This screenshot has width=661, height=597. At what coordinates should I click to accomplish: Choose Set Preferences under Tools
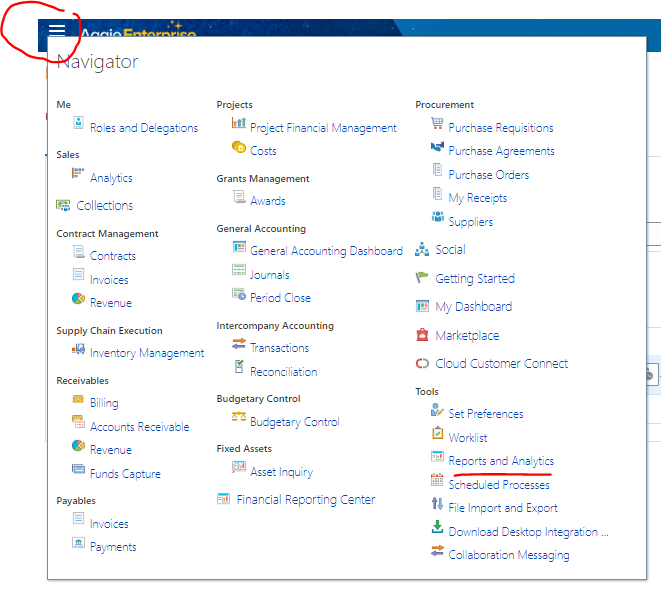click(x=485, y=414)
